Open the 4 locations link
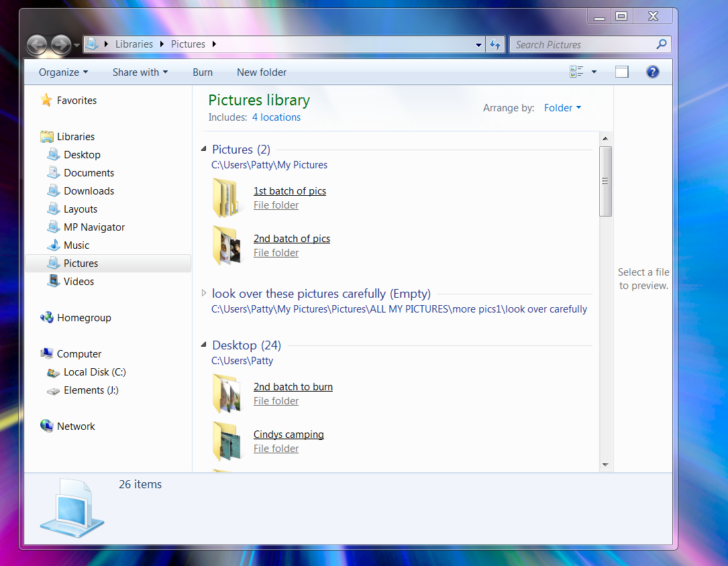 [x=276, y=117]
